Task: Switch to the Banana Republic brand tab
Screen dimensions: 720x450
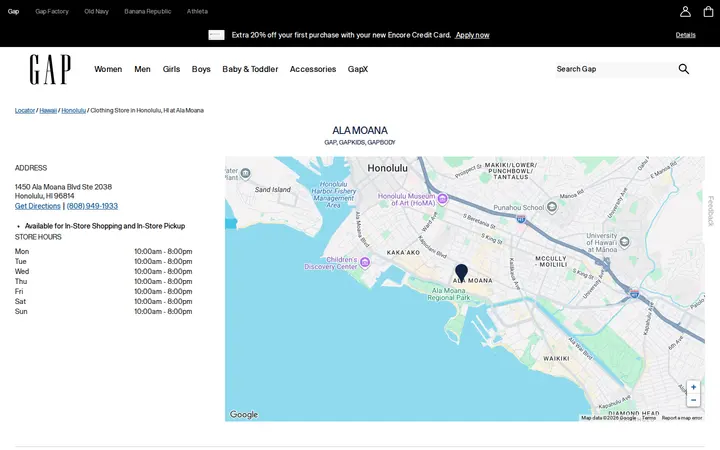Action: pyautogui.click(x=147, y=11)
